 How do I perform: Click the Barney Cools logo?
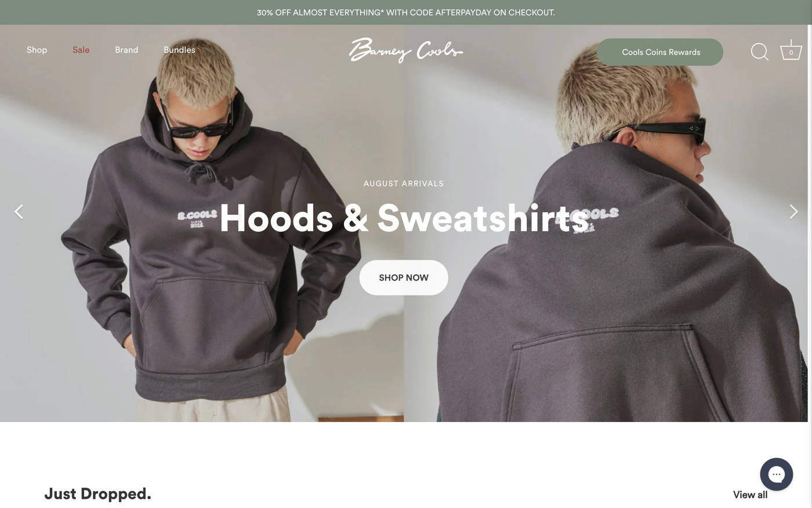pos(406,51)
